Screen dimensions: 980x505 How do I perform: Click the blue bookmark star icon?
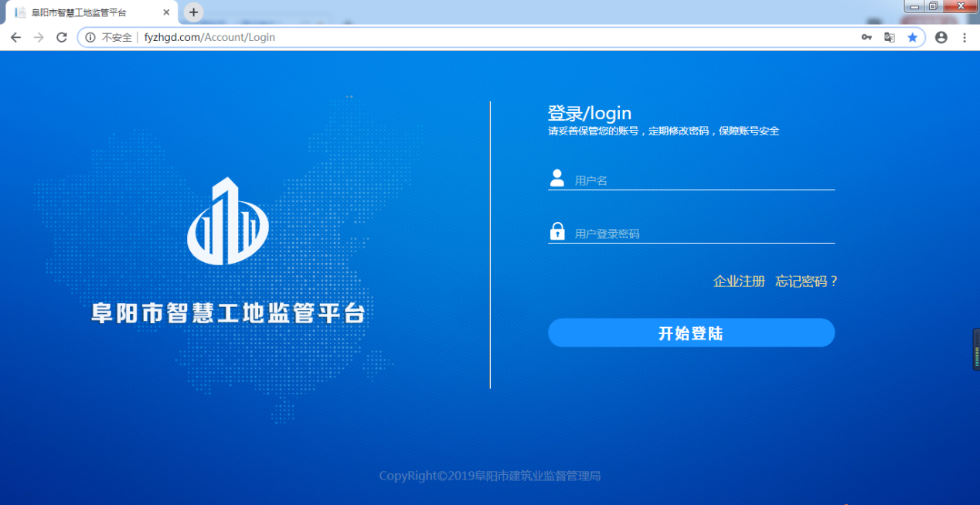(x=913, y=37)
